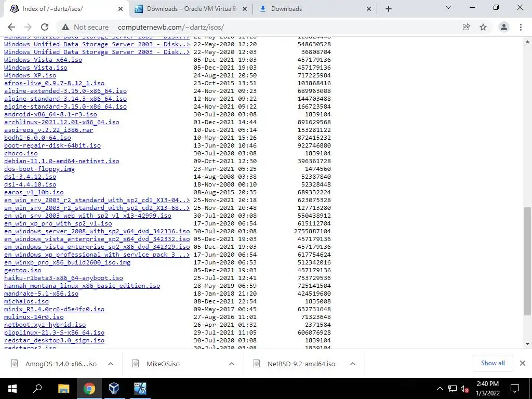Expand options for NetBSD-9.2-amd64.iso download

[x=353, y=364]
